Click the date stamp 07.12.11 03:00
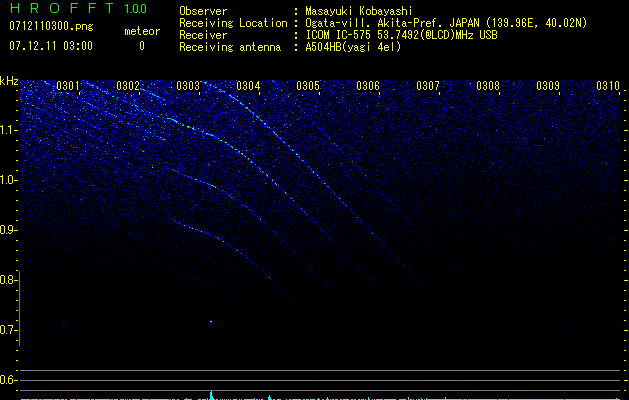The height and width of the screenshot is (400, 629). (x=51, y=46)
